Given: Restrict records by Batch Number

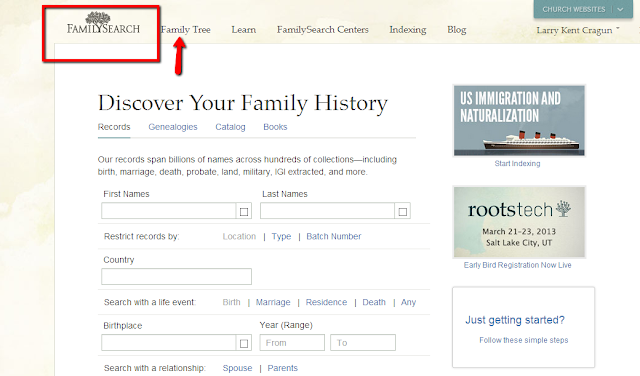Looking at the screenshot, I should point(333,236).
